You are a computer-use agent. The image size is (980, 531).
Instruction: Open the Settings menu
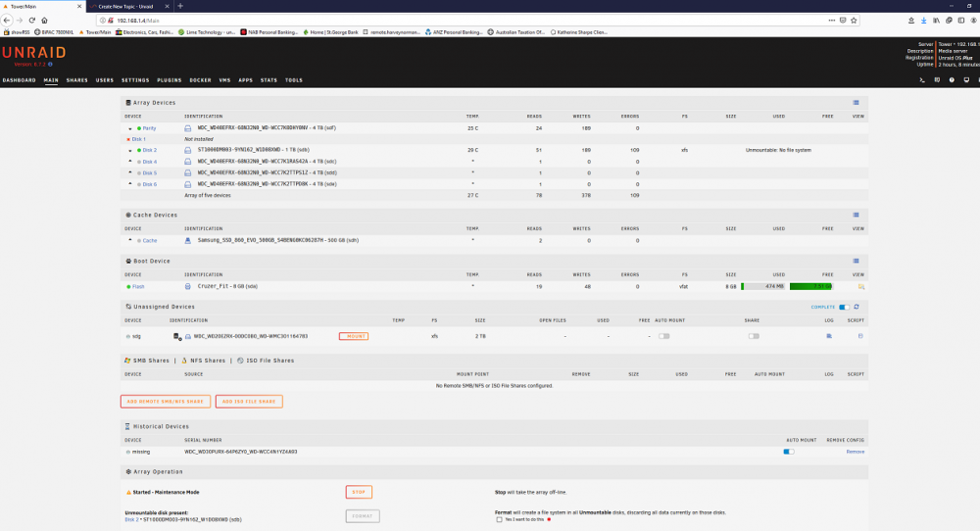[x=135, y=80]
